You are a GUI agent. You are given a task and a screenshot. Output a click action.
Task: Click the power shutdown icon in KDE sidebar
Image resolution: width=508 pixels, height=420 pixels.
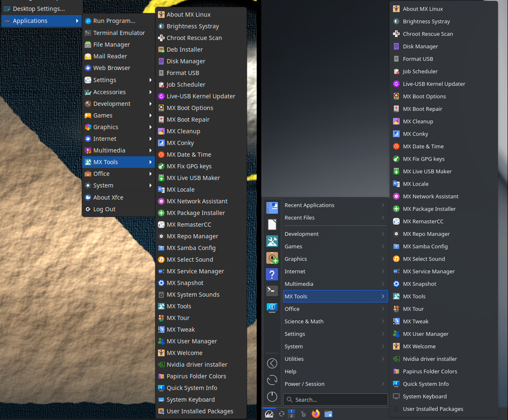click(272, 396)
